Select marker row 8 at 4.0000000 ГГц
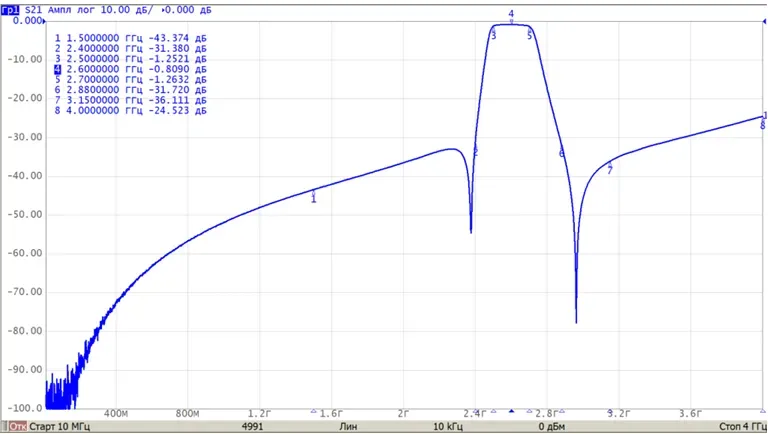The height and width of the screenshot is (434, 768). pos(130,111)
